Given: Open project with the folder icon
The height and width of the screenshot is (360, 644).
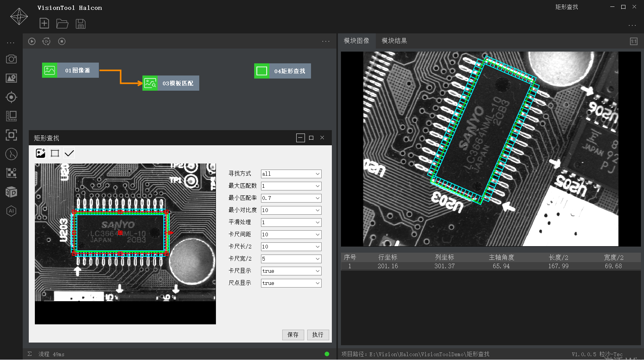Looking at the screenshot, I should coord(62,24).
